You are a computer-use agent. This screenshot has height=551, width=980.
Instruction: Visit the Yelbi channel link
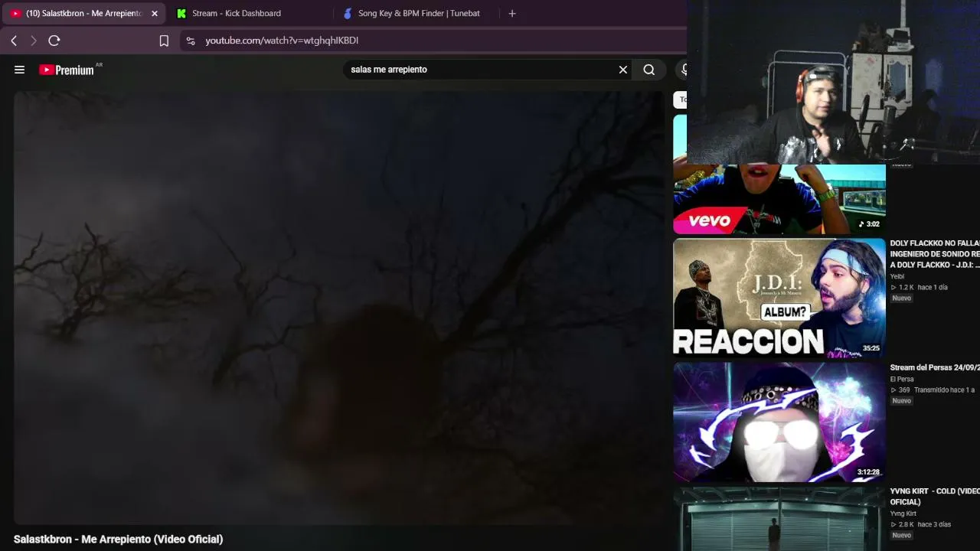coord(897,276)
